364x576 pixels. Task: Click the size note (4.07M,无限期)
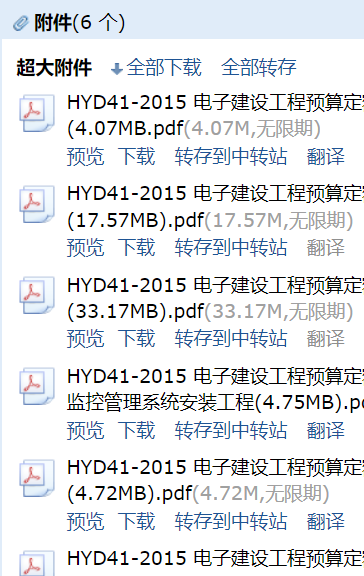252,129
